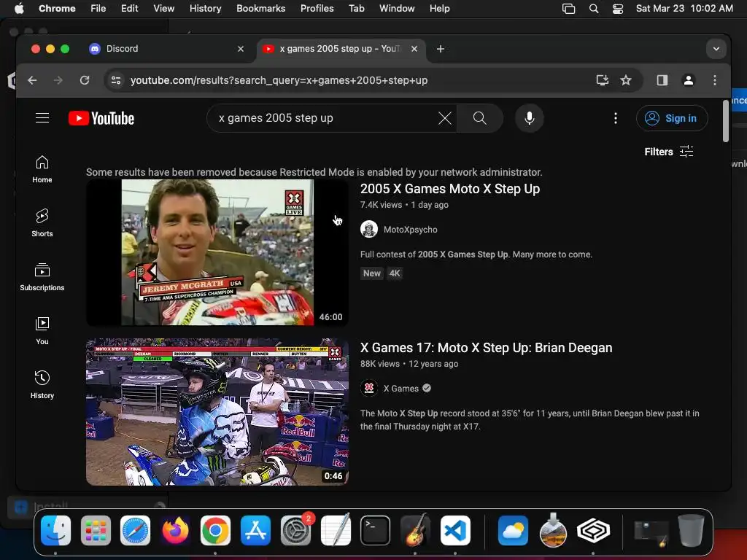The height and width of the screenshot is (560, 747).
Task: Go to Home in the sidebar
Action: (42, 169)
